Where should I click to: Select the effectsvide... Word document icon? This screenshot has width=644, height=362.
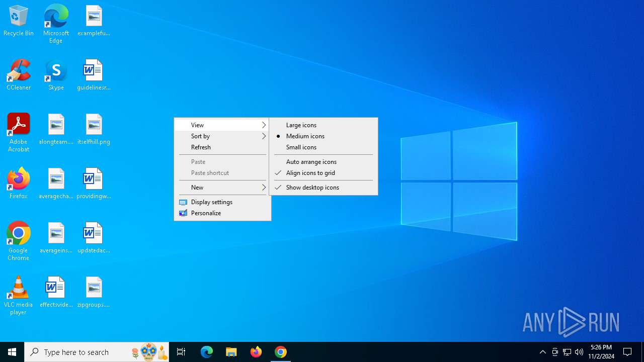tap(56, 293)
